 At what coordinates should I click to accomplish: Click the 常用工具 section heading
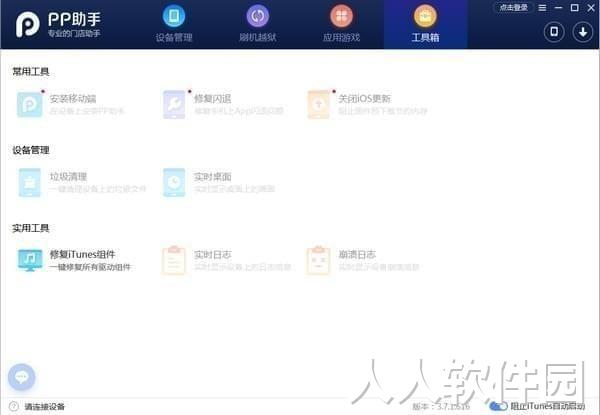31,72
